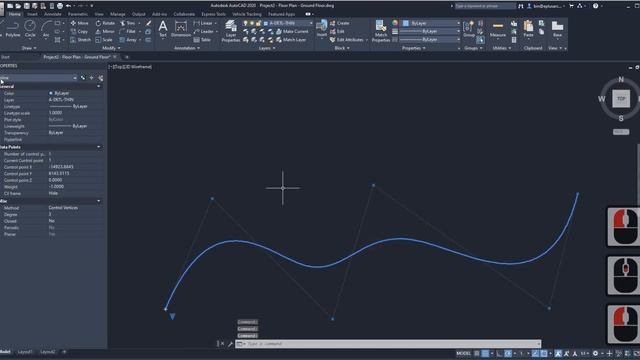This screenshot has width=640, height=360.
Task: Switch to Layout1 tab
Action: pos(25,352)
